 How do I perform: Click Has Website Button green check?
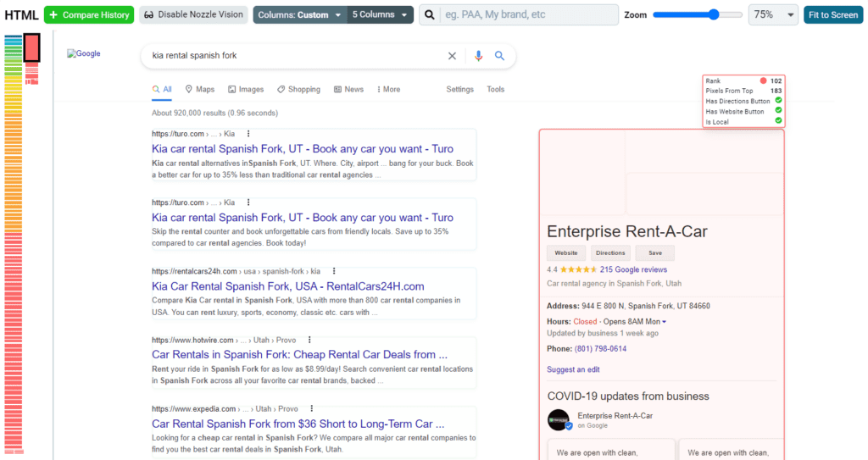point(778,111)
